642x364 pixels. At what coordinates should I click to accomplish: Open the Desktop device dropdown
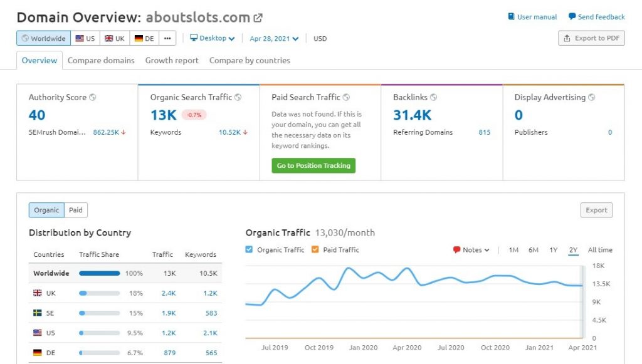coord(213,38)
